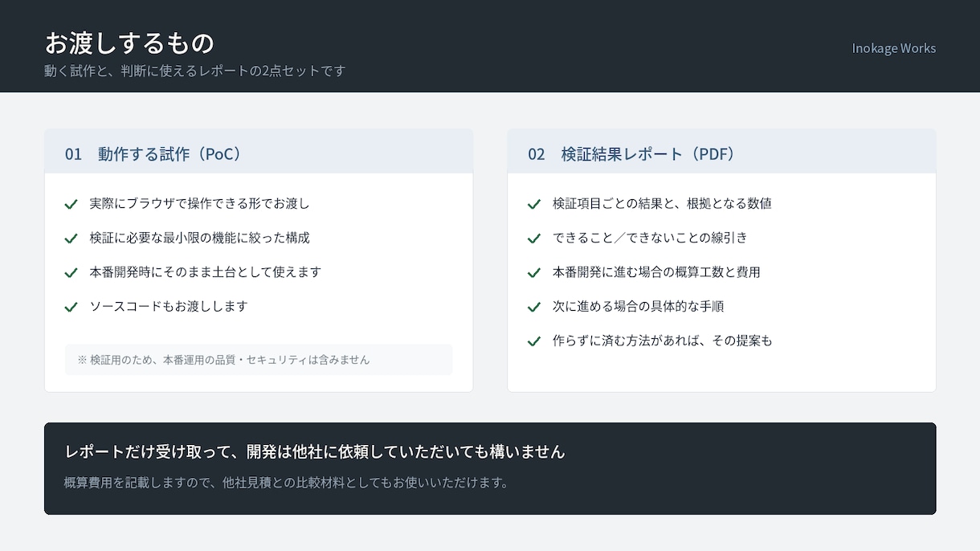Click text 検証に必要な最小限の機能に絞った構成
This screenshot has height=551, width=980.
pos(199,238)
